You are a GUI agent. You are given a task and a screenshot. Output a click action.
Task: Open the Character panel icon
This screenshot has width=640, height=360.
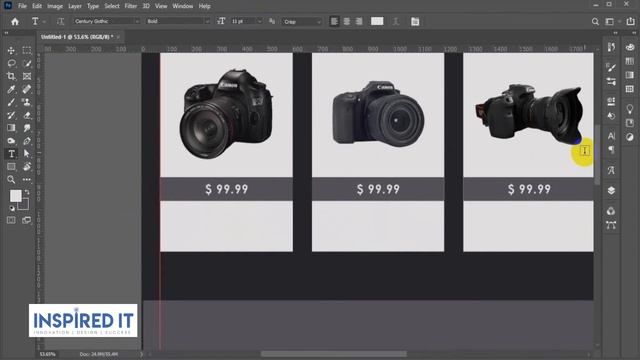pos(611,136)
